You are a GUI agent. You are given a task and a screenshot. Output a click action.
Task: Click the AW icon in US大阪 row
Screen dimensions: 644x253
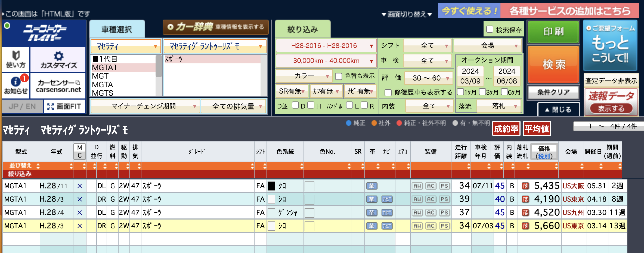coord(417,186)
